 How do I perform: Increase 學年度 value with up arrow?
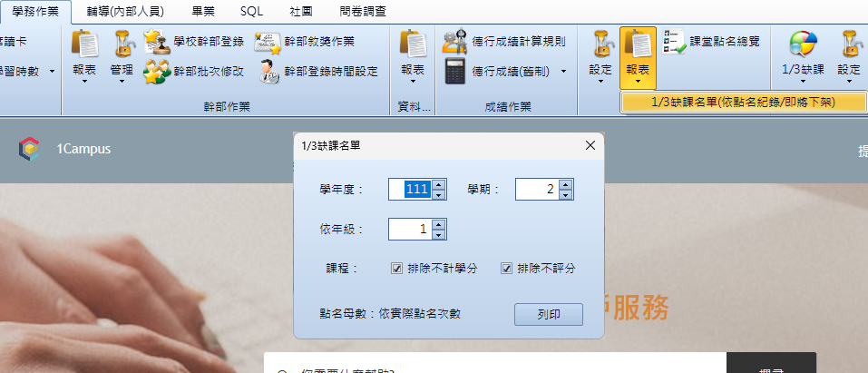pyautogui.click(x=438, y=184)
